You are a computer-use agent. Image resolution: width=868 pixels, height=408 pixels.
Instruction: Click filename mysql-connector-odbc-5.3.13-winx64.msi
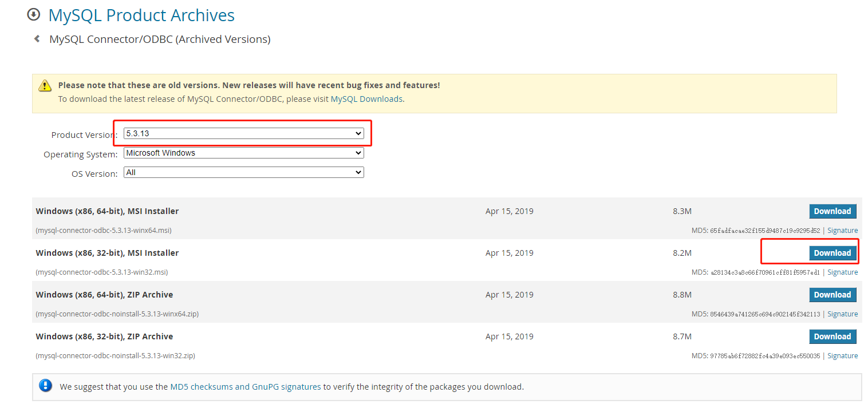[104, 231]
